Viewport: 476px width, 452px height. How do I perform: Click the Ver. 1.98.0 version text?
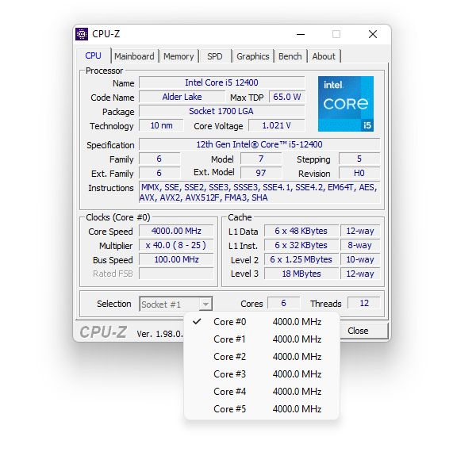[159, 334]
